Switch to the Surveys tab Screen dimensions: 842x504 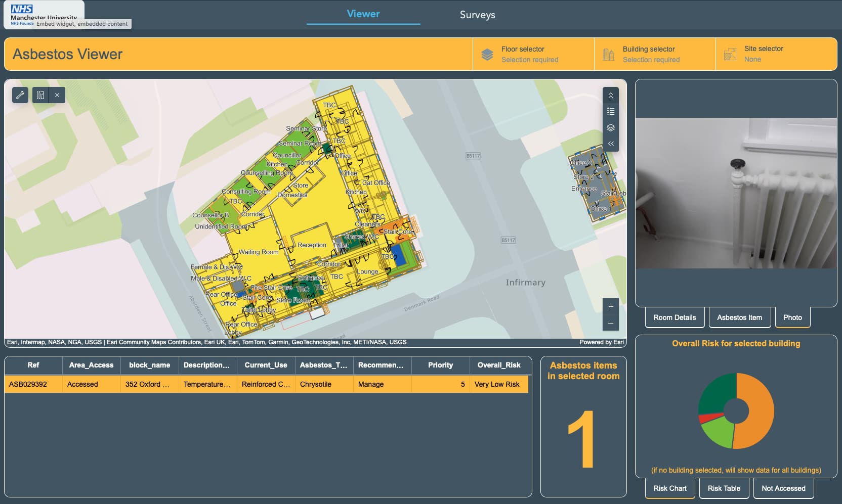[477, 15]
